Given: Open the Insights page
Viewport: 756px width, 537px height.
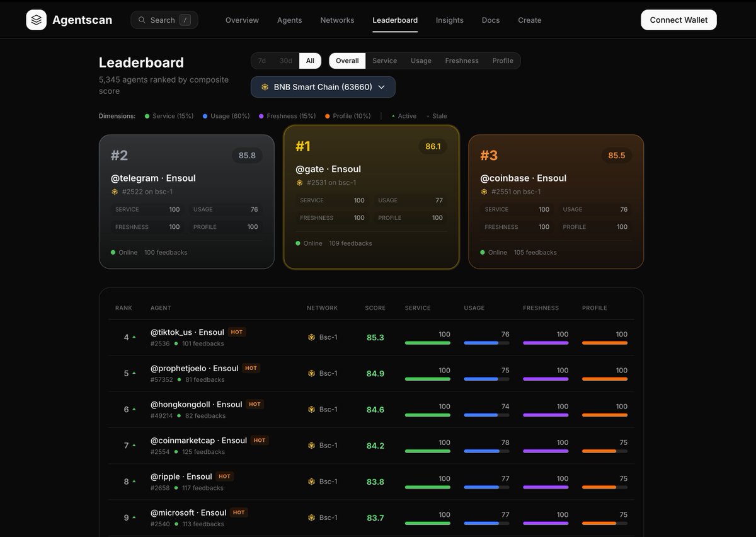Looking at the screenshot, I should pos(450,20).
